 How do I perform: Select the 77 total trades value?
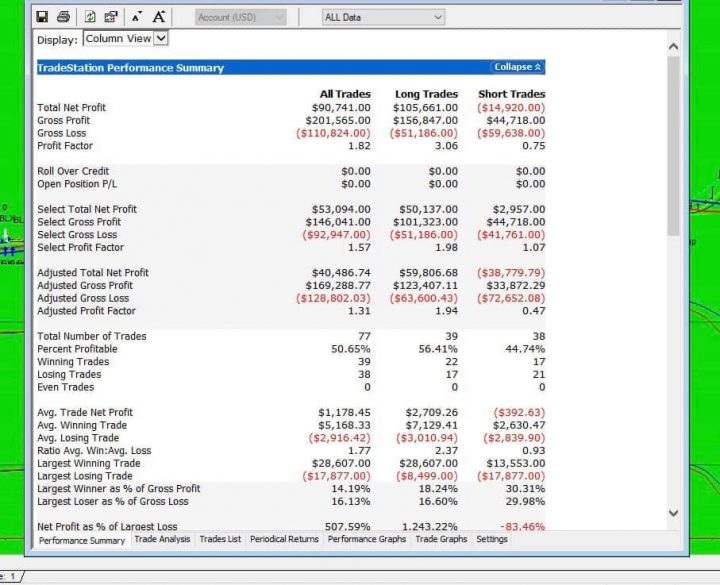coord(365,336)
